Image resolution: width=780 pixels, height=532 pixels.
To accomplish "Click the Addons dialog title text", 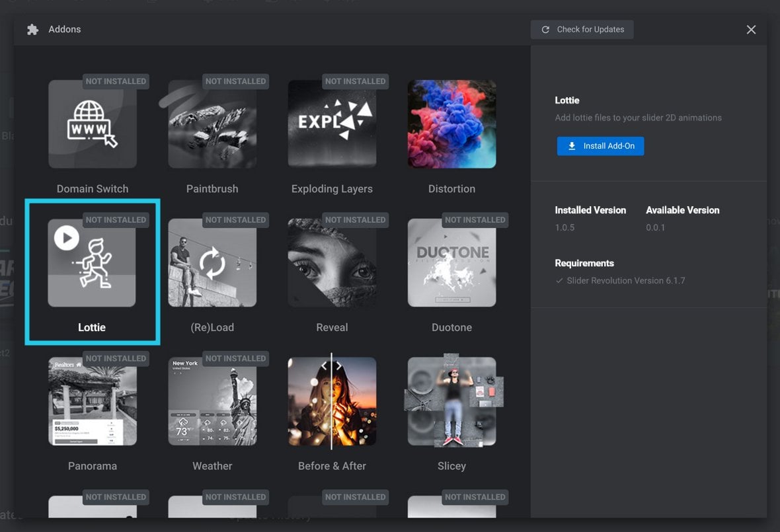I will pos(65,30).
